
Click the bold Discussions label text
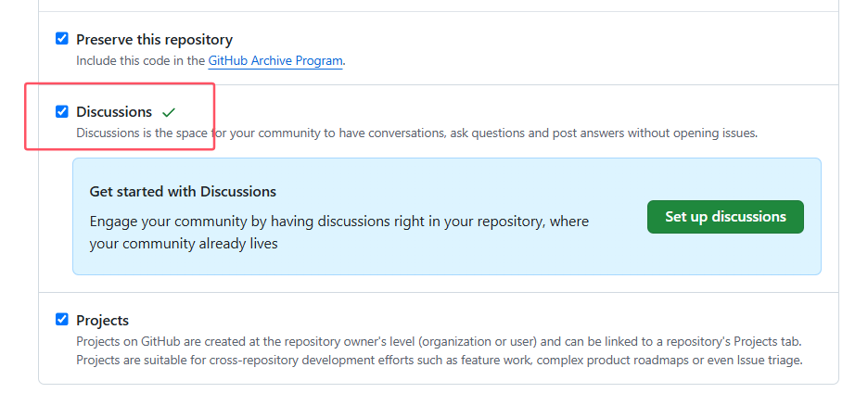[114, 112]
